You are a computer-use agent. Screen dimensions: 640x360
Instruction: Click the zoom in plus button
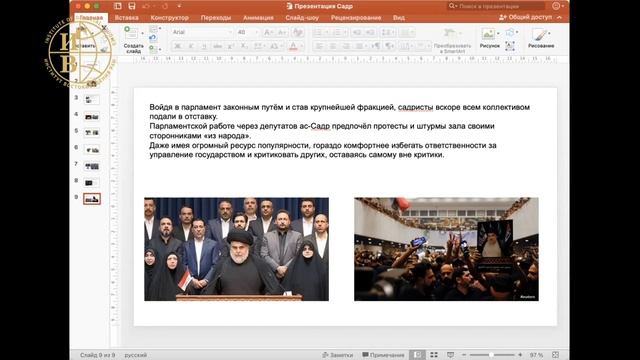tap(520, 355)
